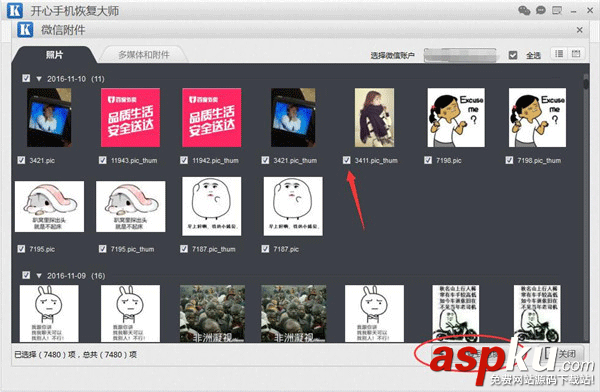Toggle the 2016-11-09 group checkbox
The height and width of the screenshot is (392, 600).
tap(26, 275)
